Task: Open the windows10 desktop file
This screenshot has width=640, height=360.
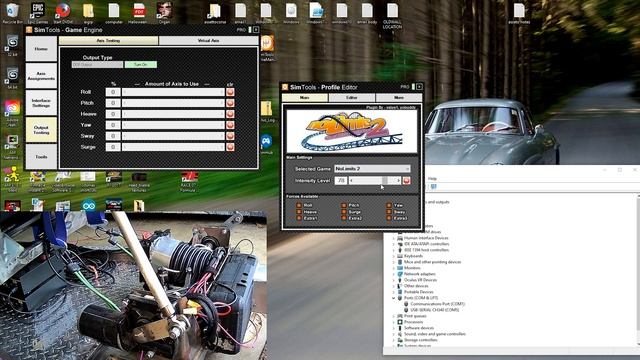Action: [x=342, y=12]
